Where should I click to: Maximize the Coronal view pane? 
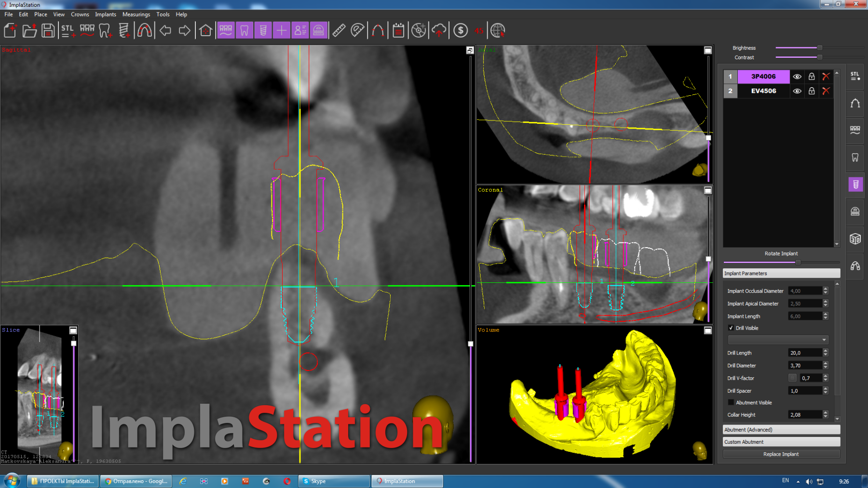pos(708,190)
